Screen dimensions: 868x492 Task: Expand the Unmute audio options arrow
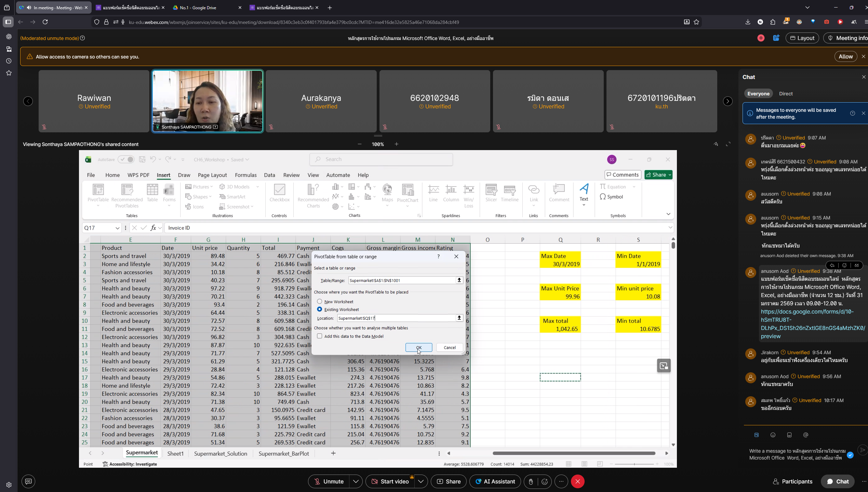[x=356, y=481]
